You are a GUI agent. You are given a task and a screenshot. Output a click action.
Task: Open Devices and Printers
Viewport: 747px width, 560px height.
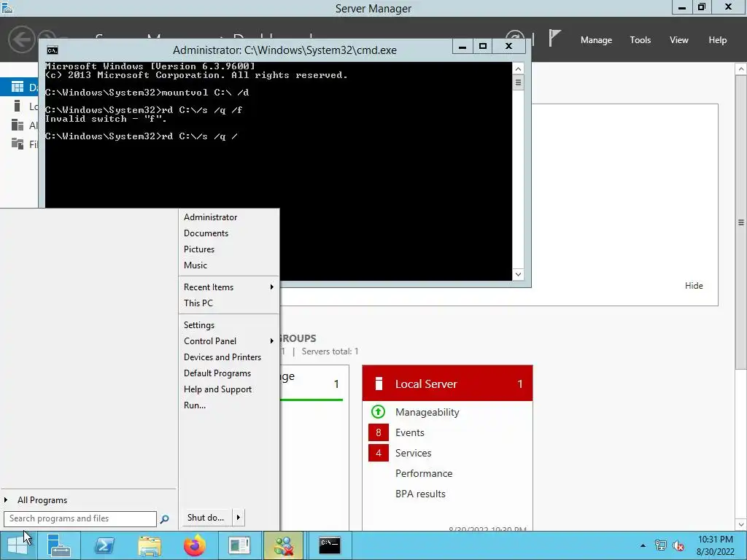point(228,357)
